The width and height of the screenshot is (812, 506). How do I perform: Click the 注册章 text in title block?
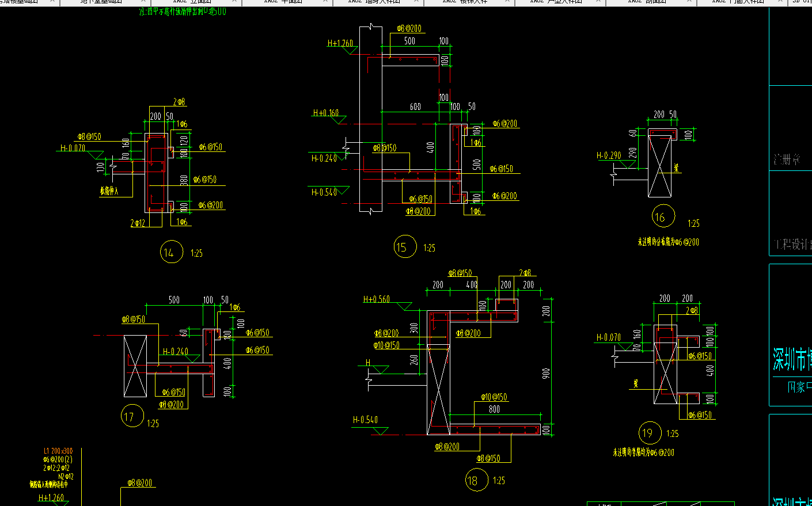pyautogui.click(x=787, y=159)
